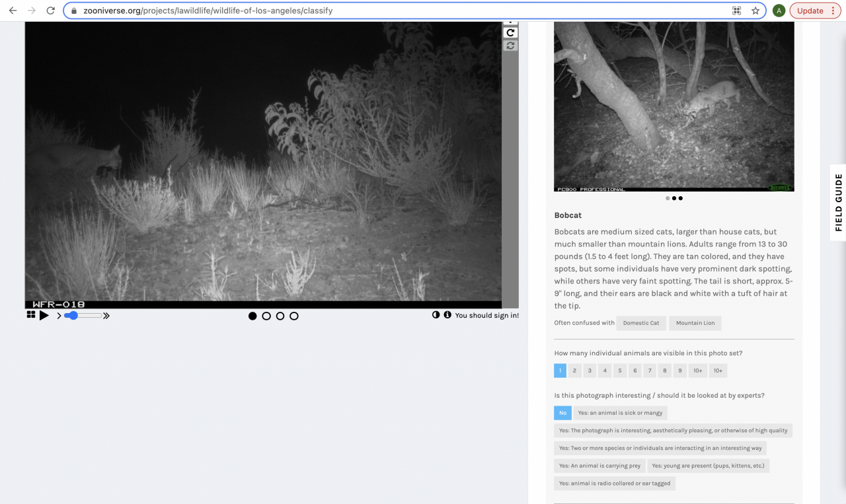Screen dimensions: 846x504
Task: Show second Bobcat example image dot
Action: point(674,198)
